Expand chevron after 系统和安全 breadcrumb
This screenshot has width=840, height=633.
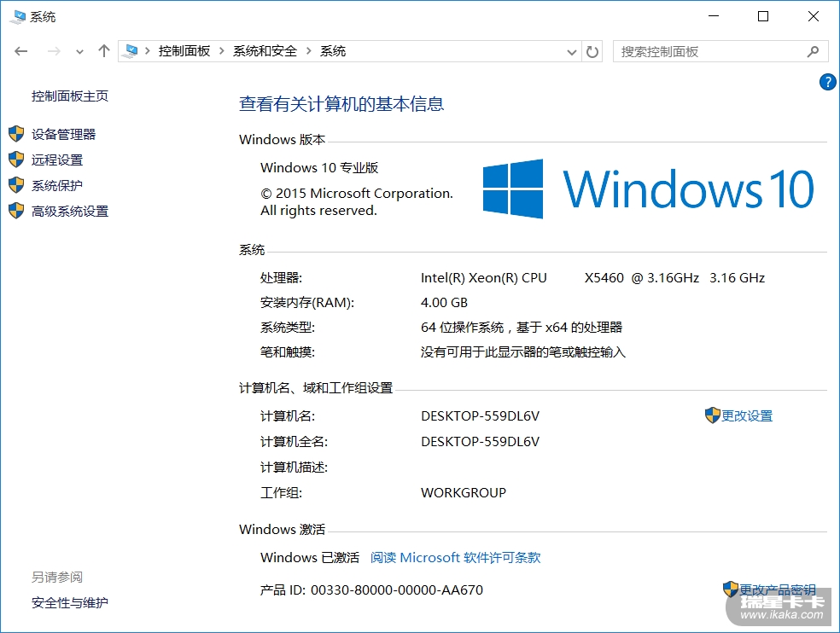[308, 51]
